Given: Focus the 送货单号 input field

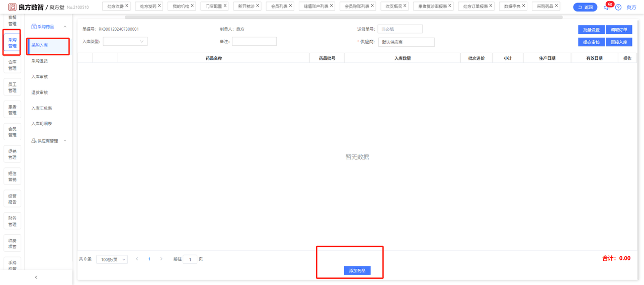Looking at the screenshot, I should pyautogui.click(x=400, y=29).
